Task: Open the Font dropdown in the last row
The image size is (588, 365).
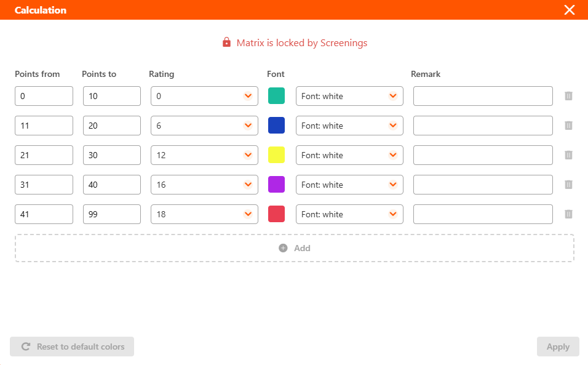Action: click(x=349, y=214)
